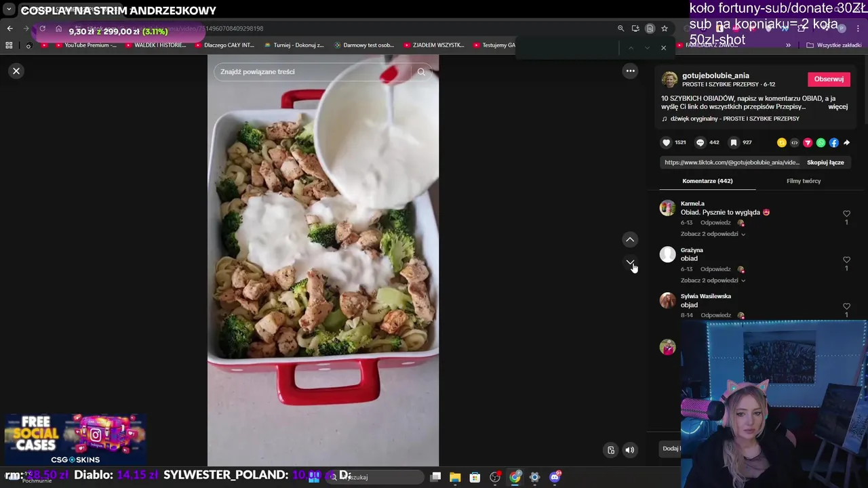Open the 'Turniej - Dokonuj z...' bookmark
This screenshot has width=868, height=488.
click(x=294, y=45)
